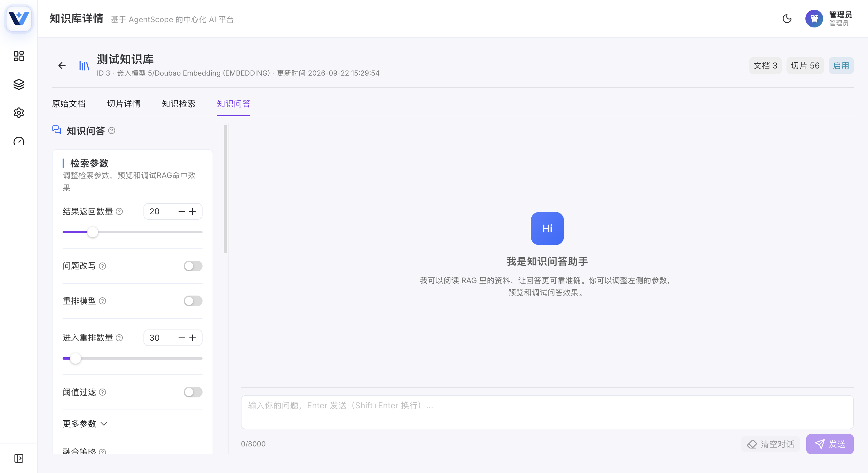Screen dimensions: 868x473
Task: Click the 文档 3 badge
Action: coord(765,65)
